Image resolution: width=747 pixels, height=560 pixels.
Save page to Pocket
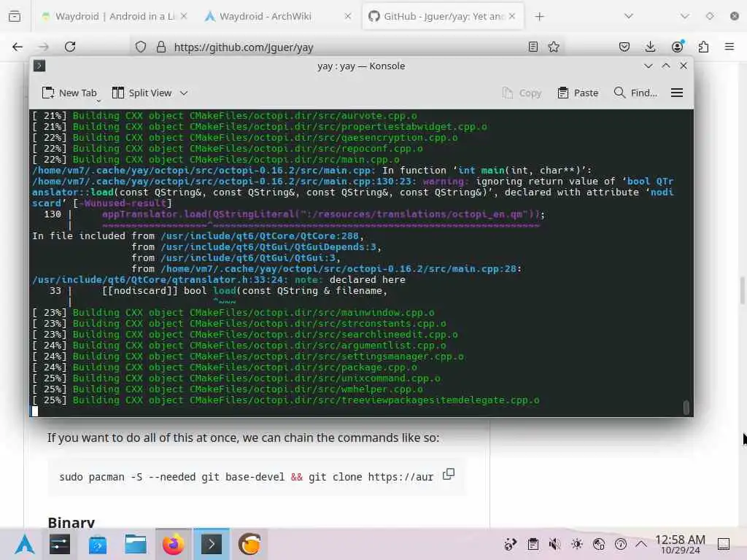coord(624,47)
